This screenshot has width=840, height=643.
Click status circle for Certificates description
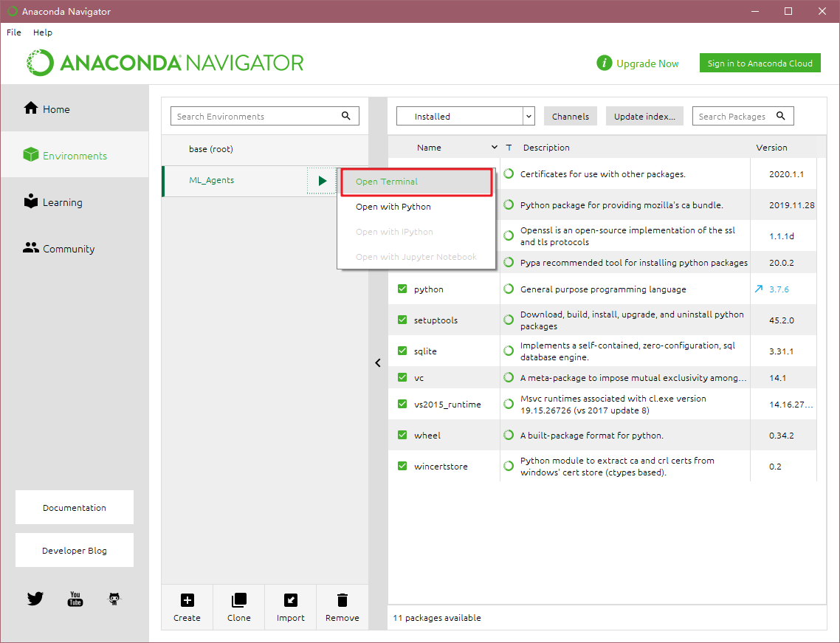tap(509, 173)
